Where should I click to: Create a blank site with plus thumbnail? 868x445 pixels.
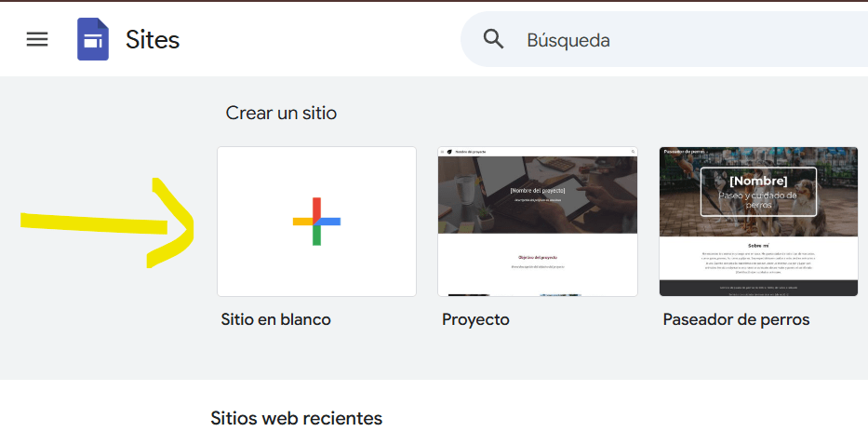tap(316, 222)
